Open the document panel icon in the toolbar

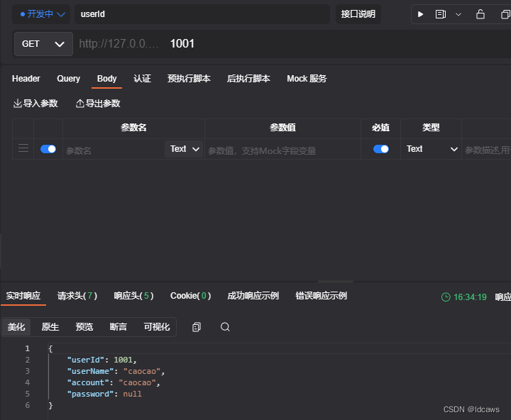tap(440, 14)
